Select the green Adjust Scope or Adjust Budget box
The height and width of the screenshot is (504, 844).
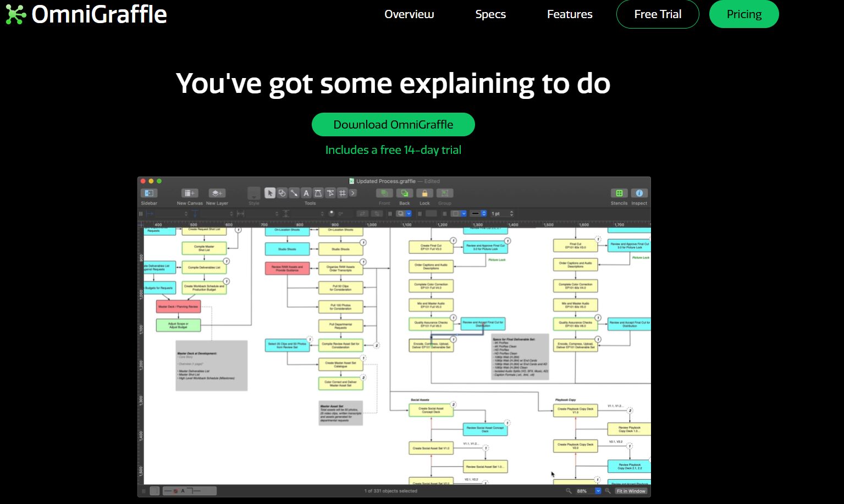pos(178,325)
